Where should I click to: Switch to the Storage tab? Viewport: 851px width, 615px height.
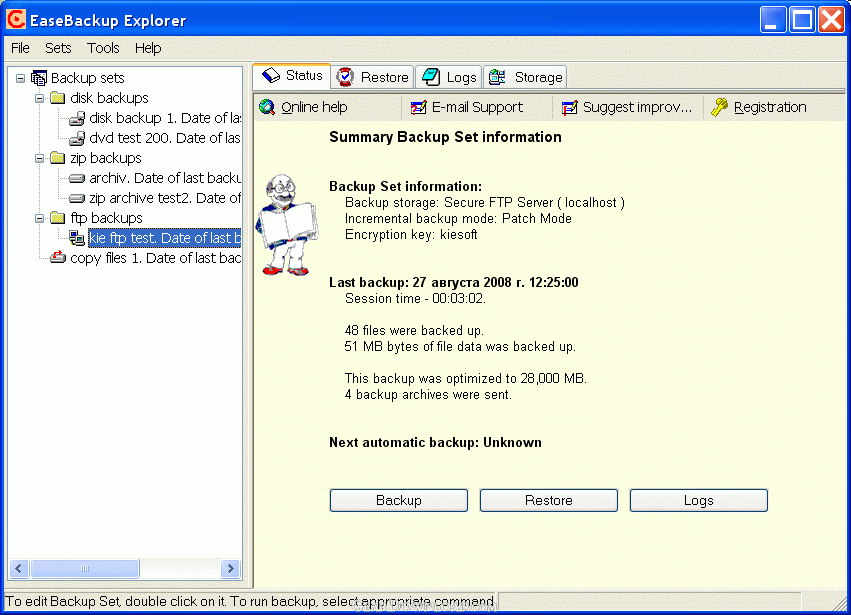[525, 77]
